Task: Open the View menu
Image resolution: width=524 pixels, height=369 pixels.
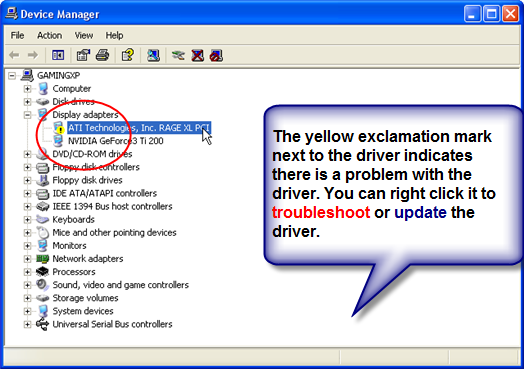Action: click(84, 35)
